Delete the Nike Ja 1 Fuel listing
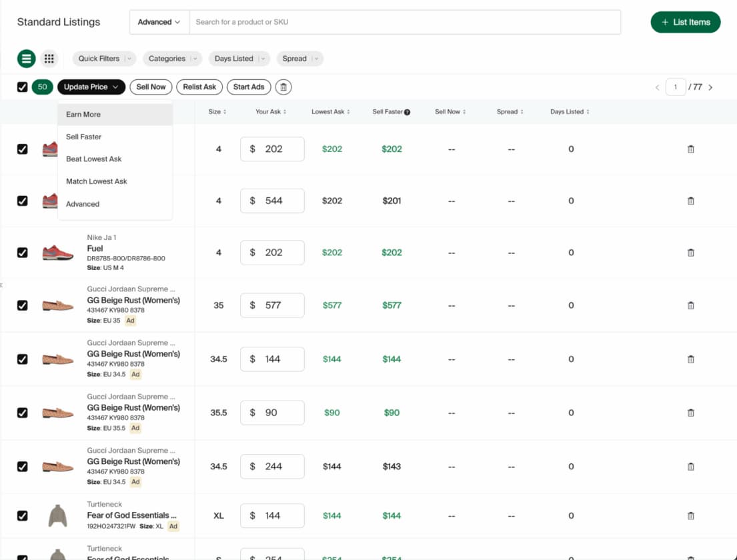Image resolution: width=737 pixels, height=560 pixels. pos(691,252)
